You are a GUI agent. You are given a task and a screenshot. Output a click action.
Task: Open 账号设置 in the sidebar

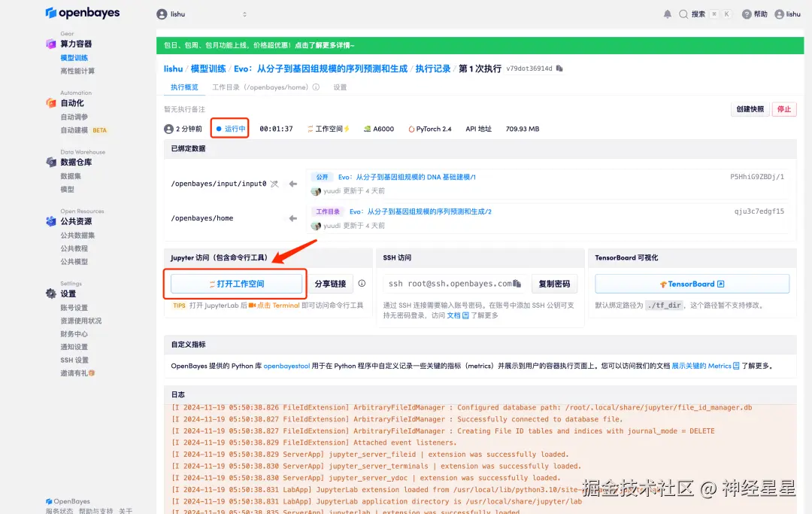point(74,308)
